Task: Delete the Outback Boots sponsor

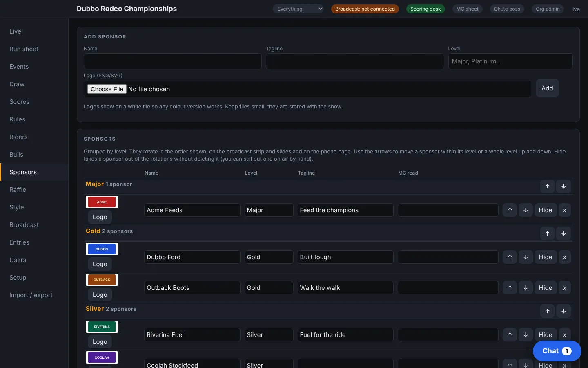Action: pos(565,288)
